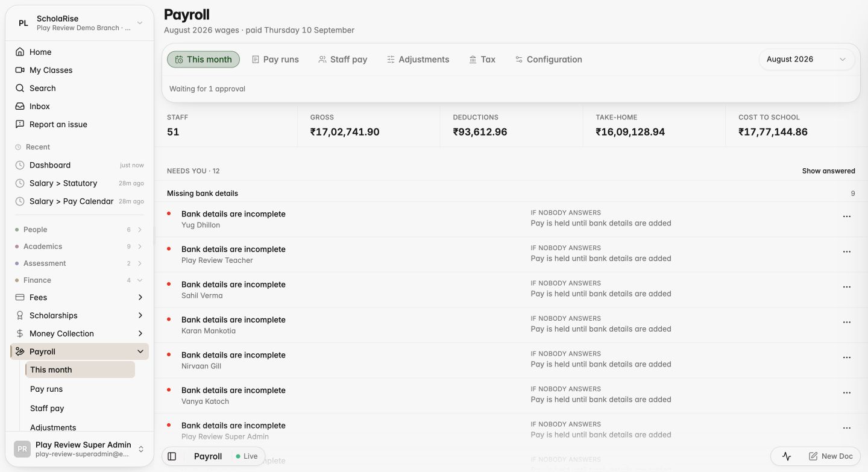
Task: Click the Pay runs document icon
Action: (256, 59)
